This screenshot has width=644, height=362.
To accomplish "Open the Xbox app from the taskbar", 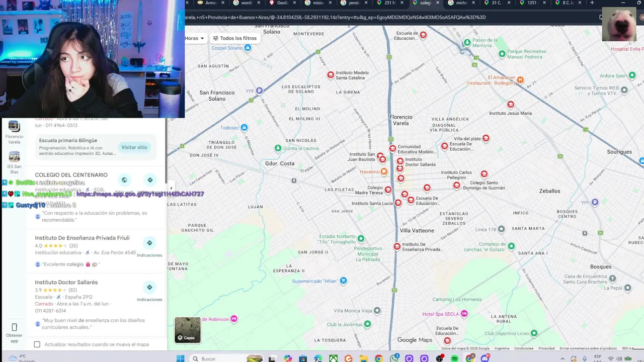I will (x=333, y=358).
